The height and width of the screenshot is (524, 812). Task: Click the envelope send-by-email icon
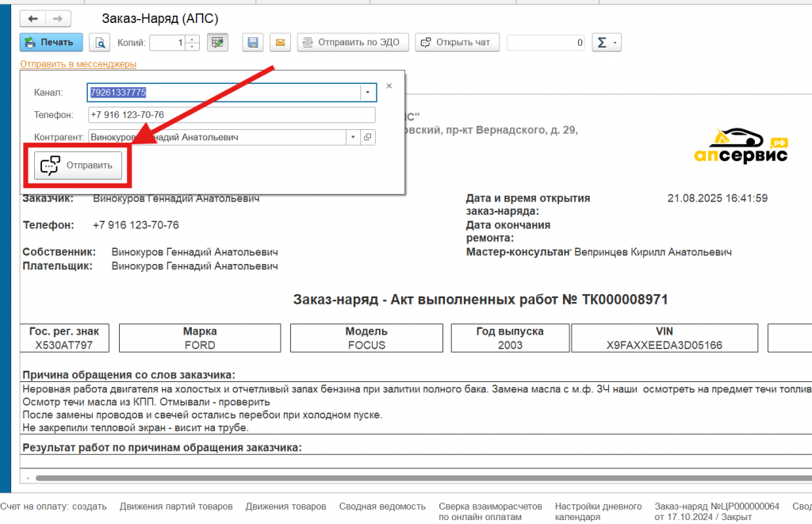pos(279,43)
